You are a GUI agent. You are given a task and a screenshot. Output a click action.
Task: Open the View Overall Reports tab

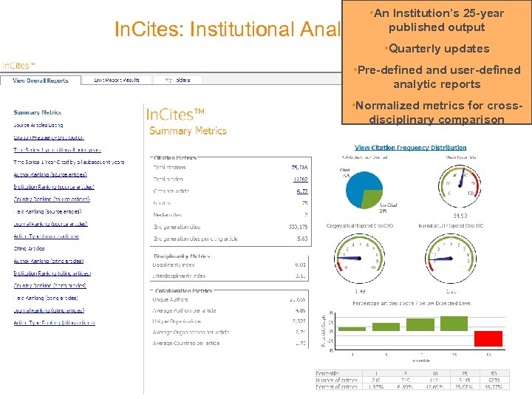click(x=41, y=81)
